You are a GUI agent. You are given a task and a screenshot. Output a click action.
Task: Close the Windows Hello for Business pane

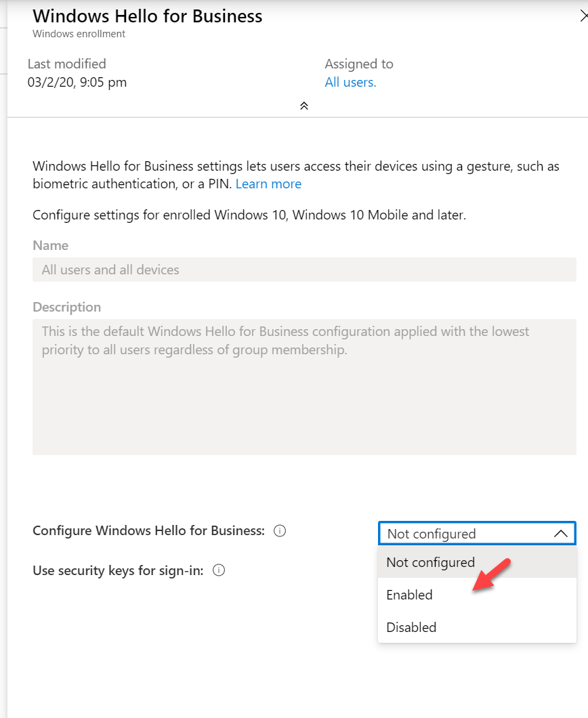click(583, 16)
